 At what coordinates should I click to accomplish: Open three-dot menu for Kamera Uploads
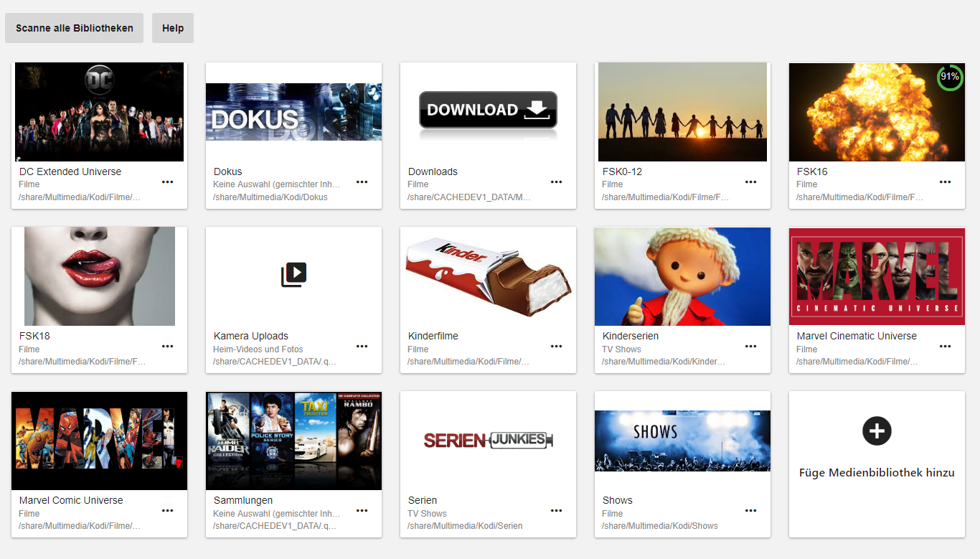362,347
